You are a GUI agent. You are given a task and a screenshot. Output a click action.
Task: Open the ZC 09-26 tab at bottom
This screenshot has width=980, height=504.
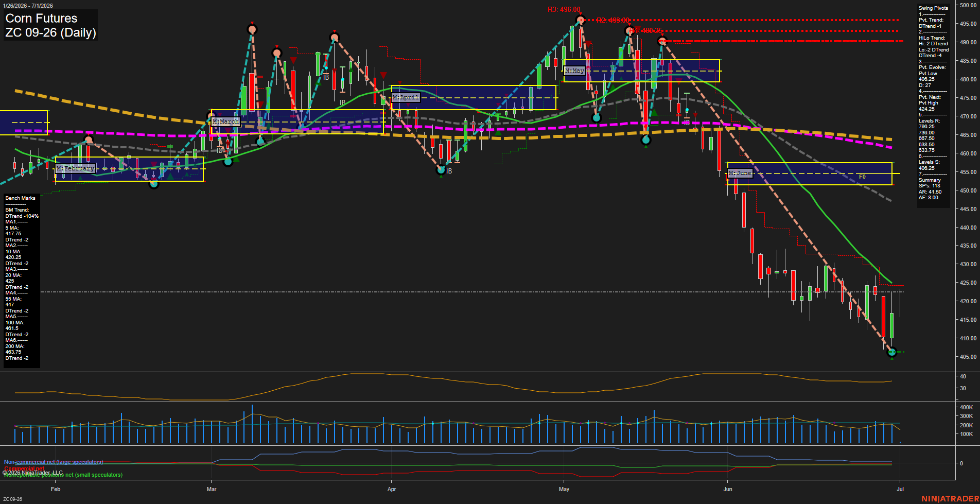pos(12,499)
